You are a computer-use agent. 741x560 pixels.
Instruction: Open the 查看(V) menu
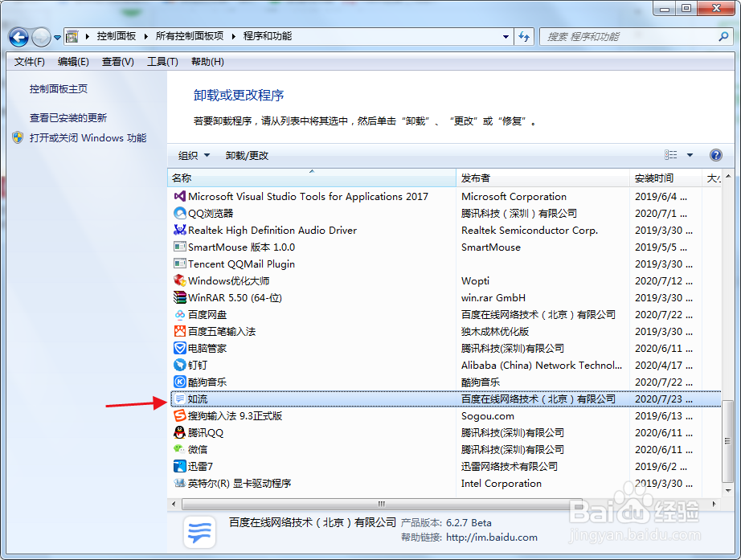(117, 62)
